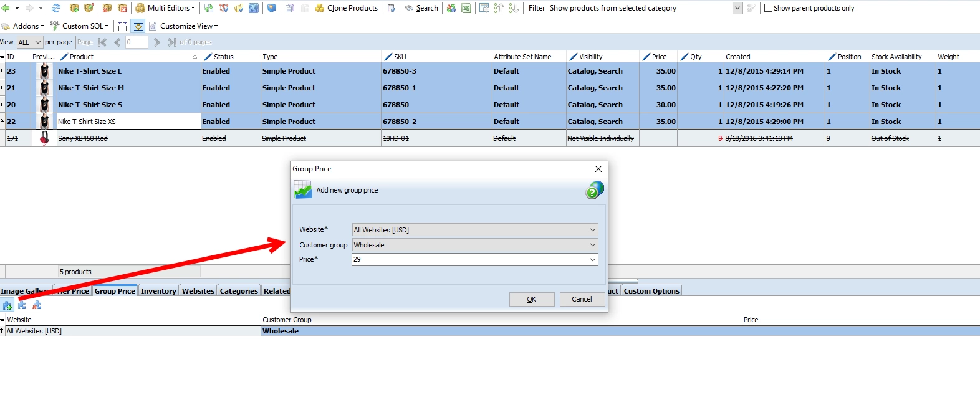Open the Customize View dropdown
The image size is (980, 420).
pos(184,26)
